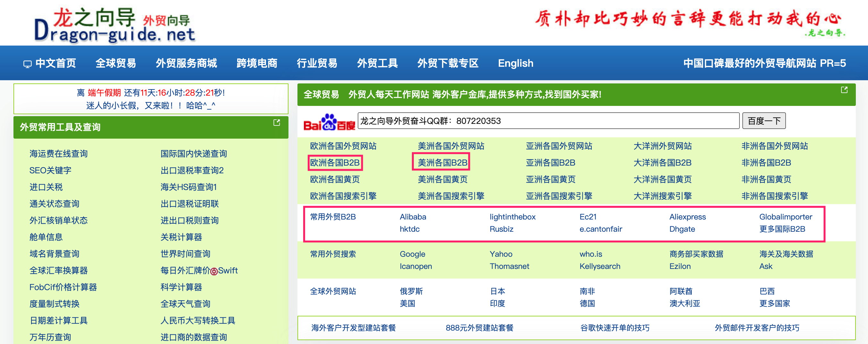Open the 阿联酋 country link
This screenshot has width=868, height=344.
coord(681,291)
